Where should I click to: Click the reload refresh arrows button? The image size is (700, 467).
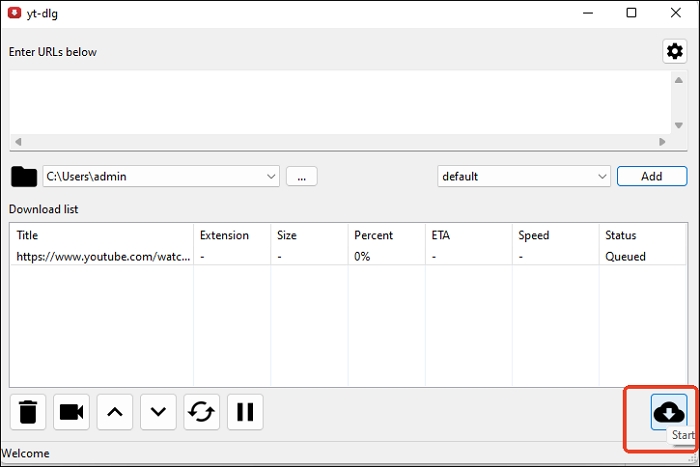201,412
